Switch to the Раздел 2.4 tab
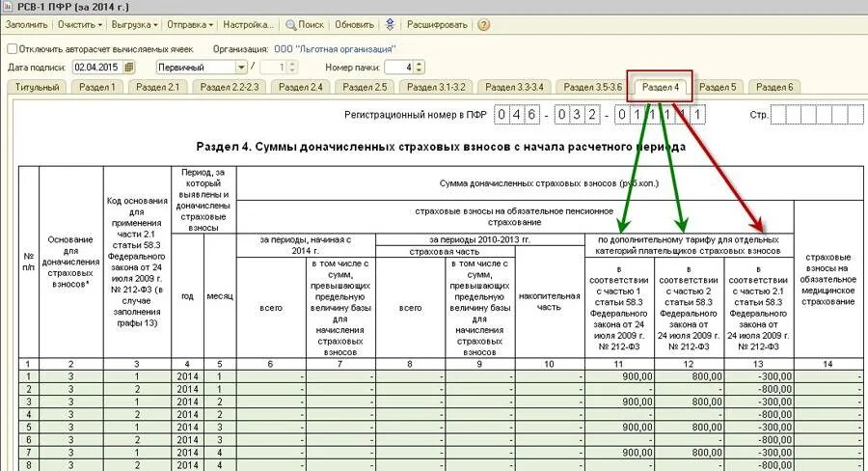The width and height of the screenshot is (868, 471). (x=301, y=87)
